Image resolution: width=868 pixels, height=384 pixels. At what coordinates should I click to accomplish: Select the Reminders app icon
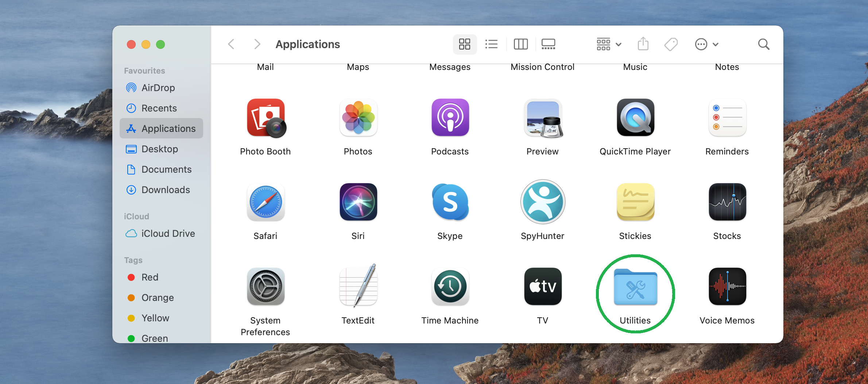coord(727,117)
